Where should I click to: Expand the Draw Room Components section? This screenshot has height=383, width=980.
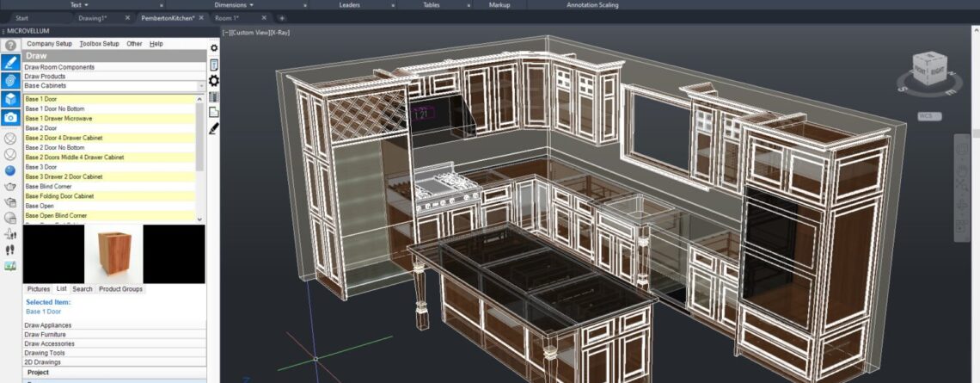tap(114, 67)
